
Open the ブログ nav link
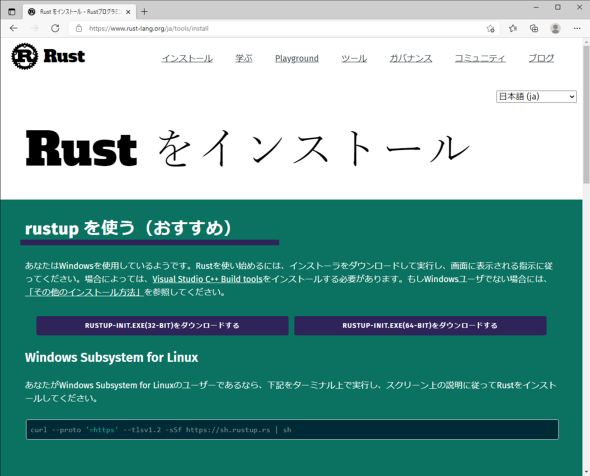pos(541,59)
